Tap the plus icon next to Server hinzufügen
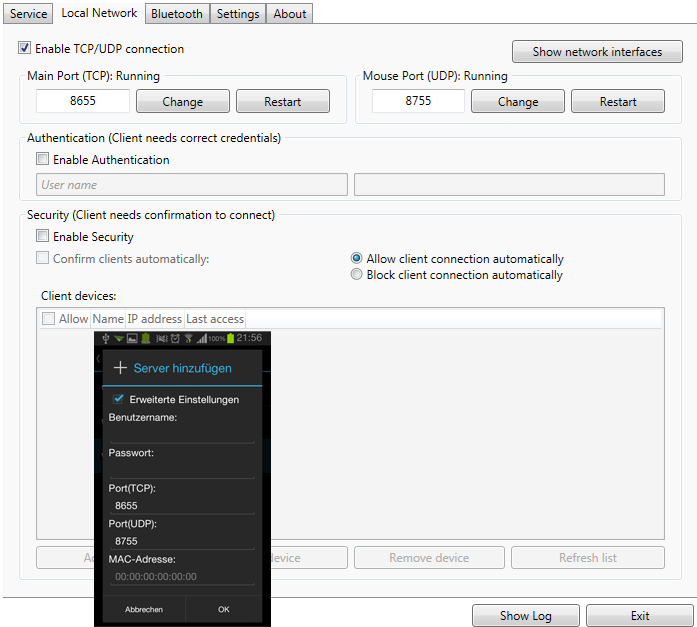This screenshot has width=697, height=627. (x=120, y=368)
